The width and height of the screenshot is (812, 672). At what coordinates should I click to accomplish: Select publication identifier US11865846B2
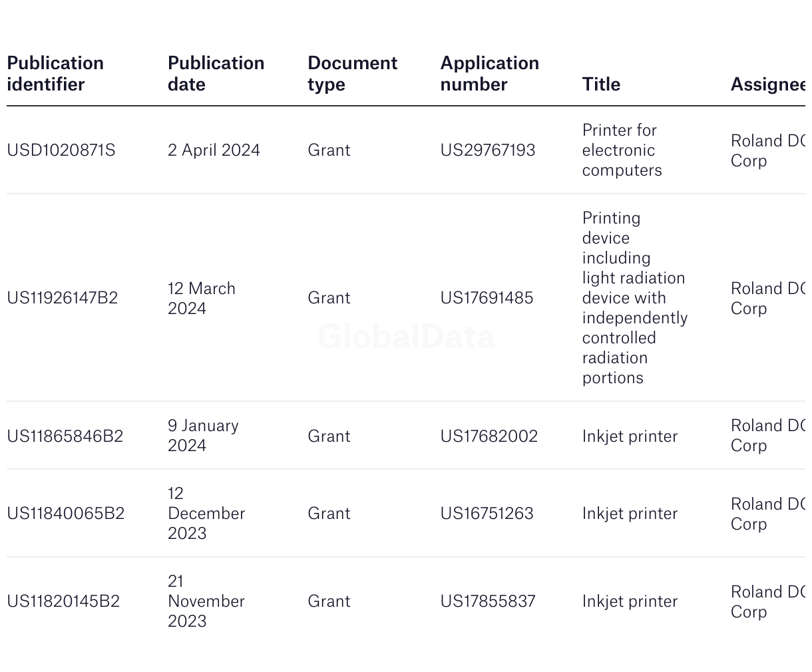(x=65, y=436)
